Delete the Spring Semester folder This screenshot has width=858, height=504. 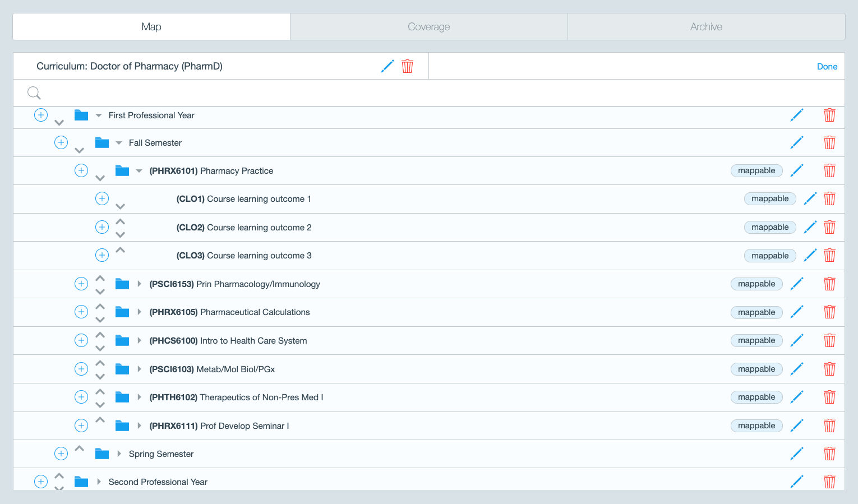point(830,454)
